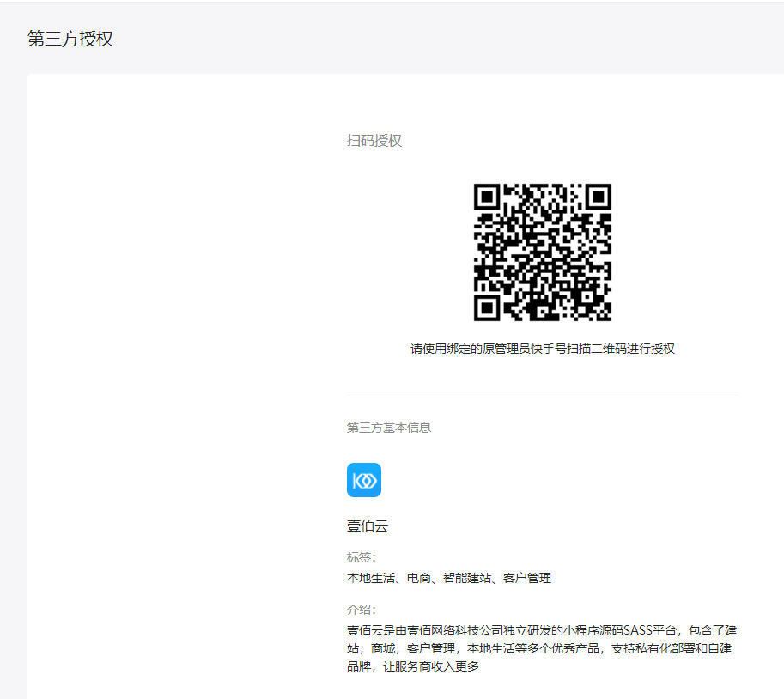
Task: Click the 壹佰云 third-party name text
Action: 368,526
